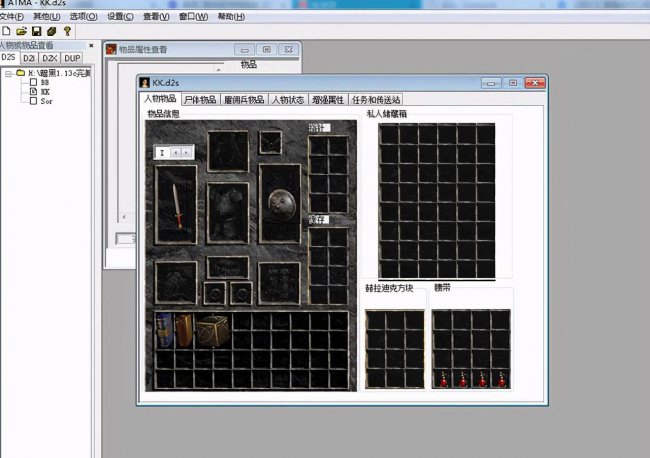The width and height of the screenshot is (650, 458).
Task: Select the fourth red potion in belt
Action: pos(502,379)
